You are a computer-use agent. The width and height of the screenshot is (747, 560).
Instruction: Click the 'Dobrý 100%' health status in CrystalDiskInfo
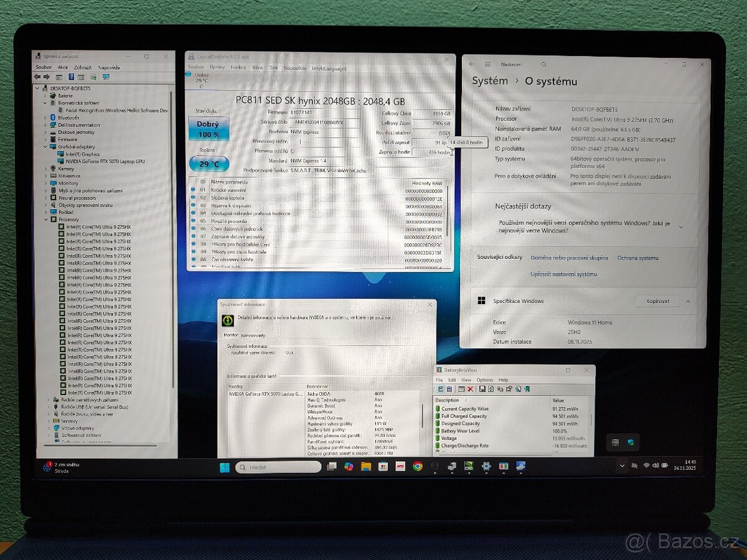click(x=209, y=130)
